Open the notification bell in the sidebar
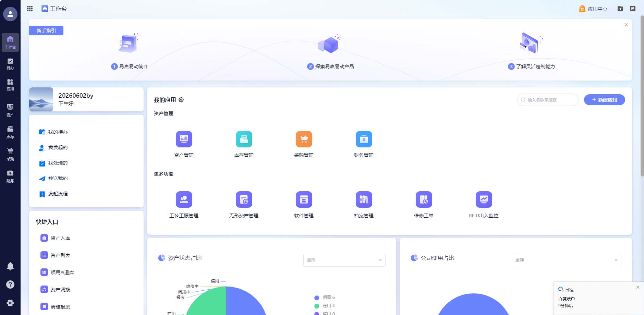This screenshot has width=644, height=315. [x=10, y=266]
